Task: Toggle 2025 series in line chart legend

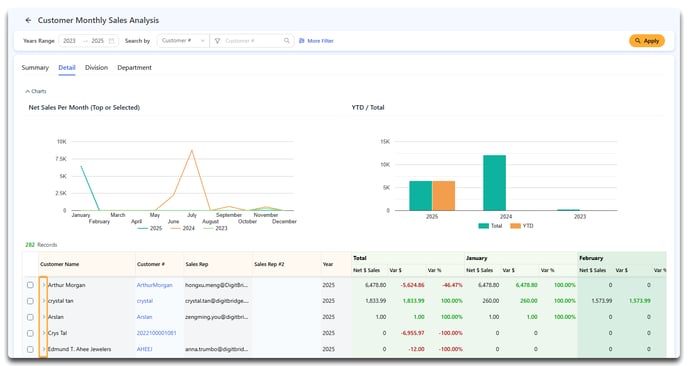Action: click(x=150, y=228)
